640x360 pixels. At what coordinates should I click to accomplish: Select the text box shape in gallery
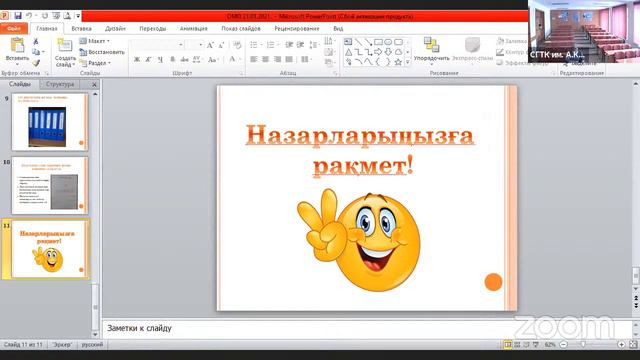tap(348, 42)
